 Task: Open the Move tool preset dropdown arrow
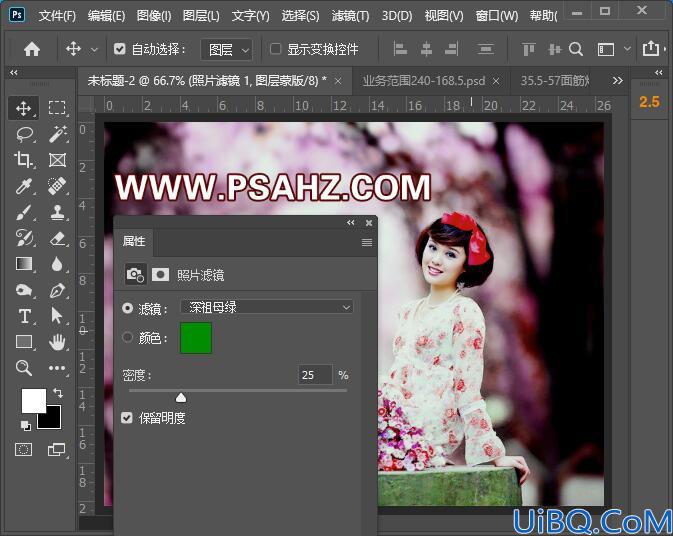coord(94,50)
